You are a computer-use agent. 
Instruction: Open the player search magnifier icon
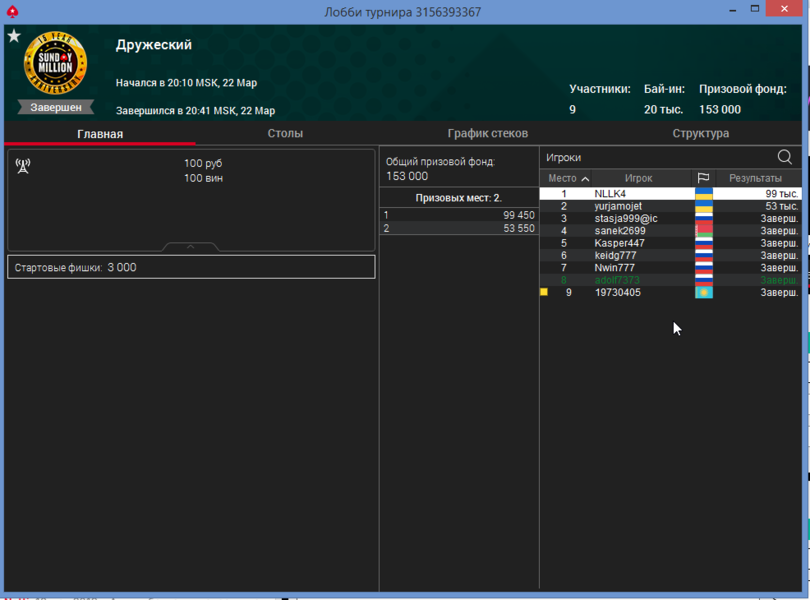(x=785, y=157)
